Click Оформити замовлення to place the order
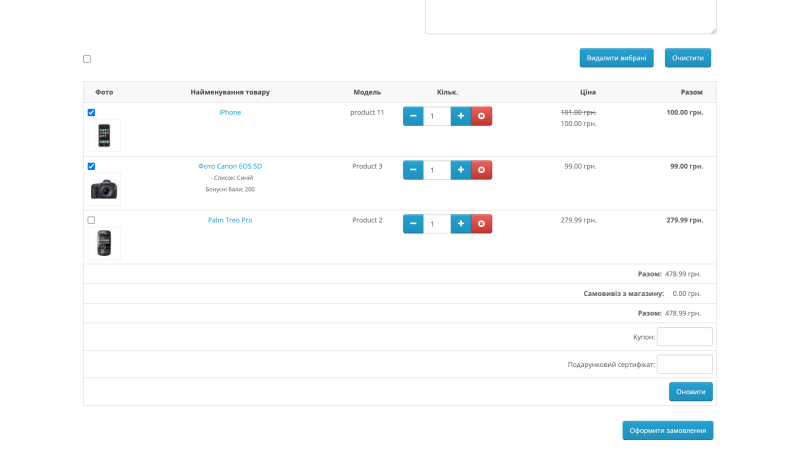800x450 pixels. [x=668, y=431]
